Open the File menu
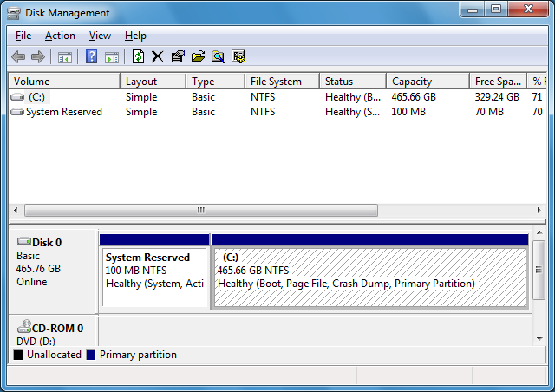Viewport: 555px width, 392px height. [23, 36]
